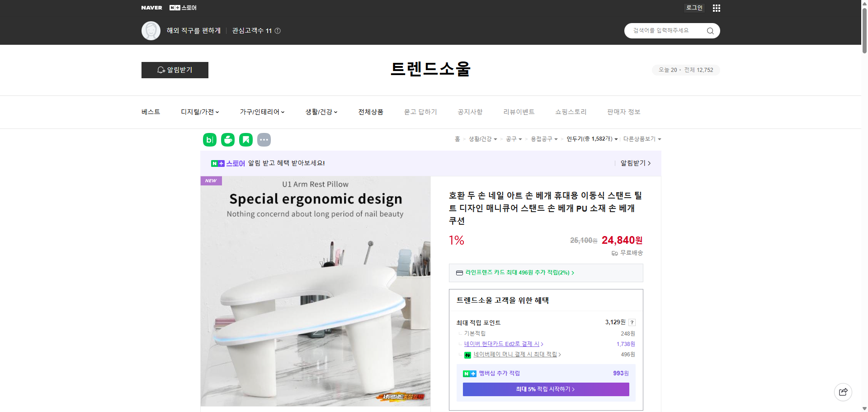
Task: Click the credit card icon on 라인프렌즈 banner
Action: click(x=459, y=273)
